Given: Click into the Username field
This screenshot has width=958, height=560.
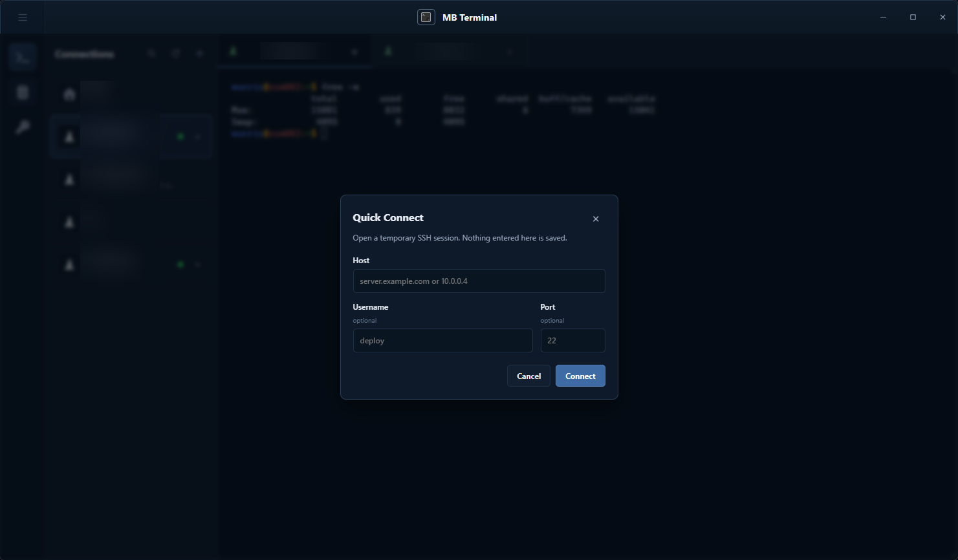Looking at the screenshot, I should tap(442, 341).
